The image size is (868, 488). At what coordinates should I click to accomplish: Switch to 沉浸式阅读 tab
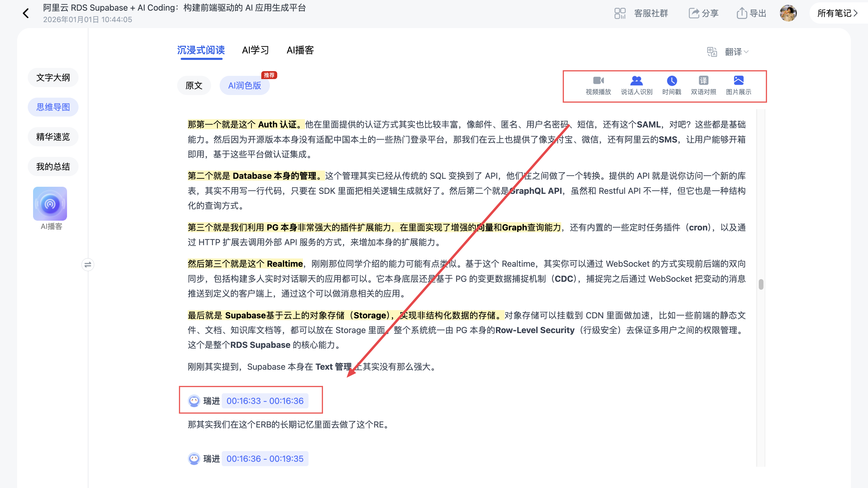[201, 50]
